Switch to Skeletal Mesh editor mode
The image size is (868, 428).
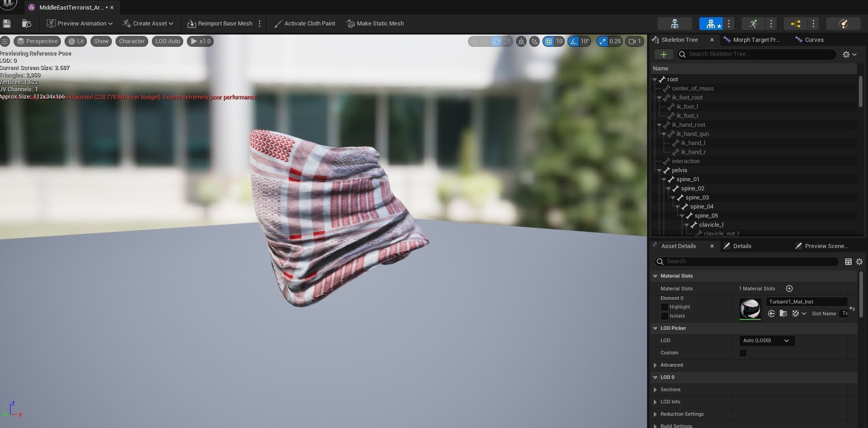click(x=711, y=24)
